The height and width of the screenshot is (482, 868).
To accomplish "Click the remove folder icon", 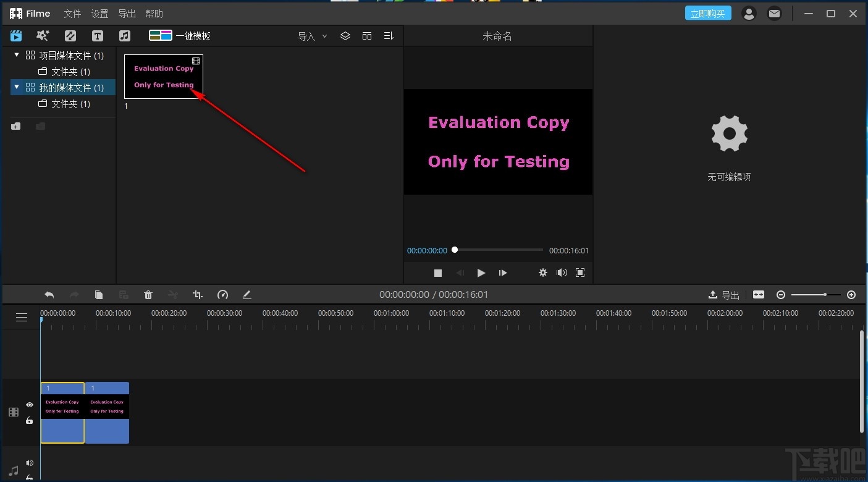I will coord(40,126).
